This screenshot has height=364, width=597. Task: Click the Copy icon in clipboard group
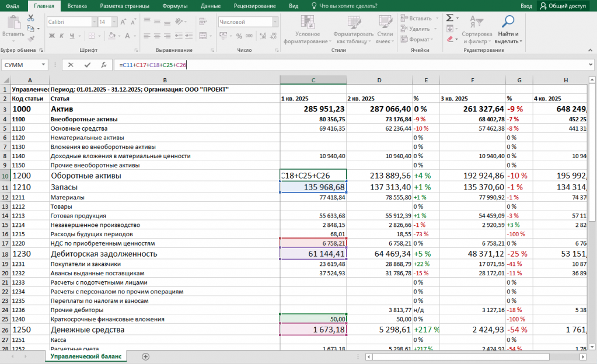point(31,29)
